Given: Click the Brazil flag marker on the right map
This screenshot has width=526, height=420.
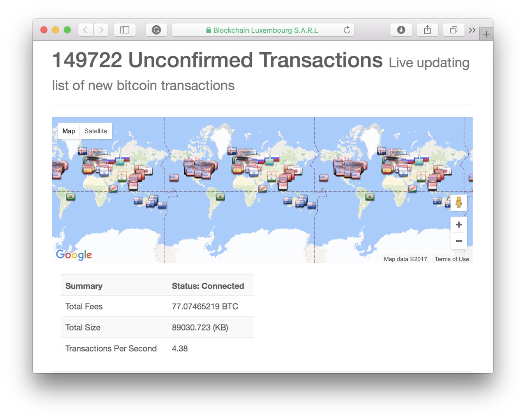Looking at the screenshot, I should 370,197.
